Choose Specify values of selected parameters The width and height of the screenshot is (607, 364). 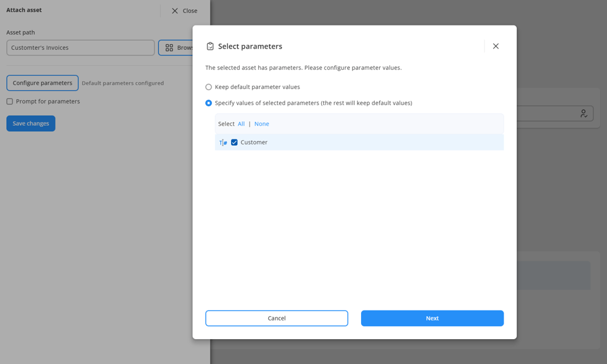point(209,103)
